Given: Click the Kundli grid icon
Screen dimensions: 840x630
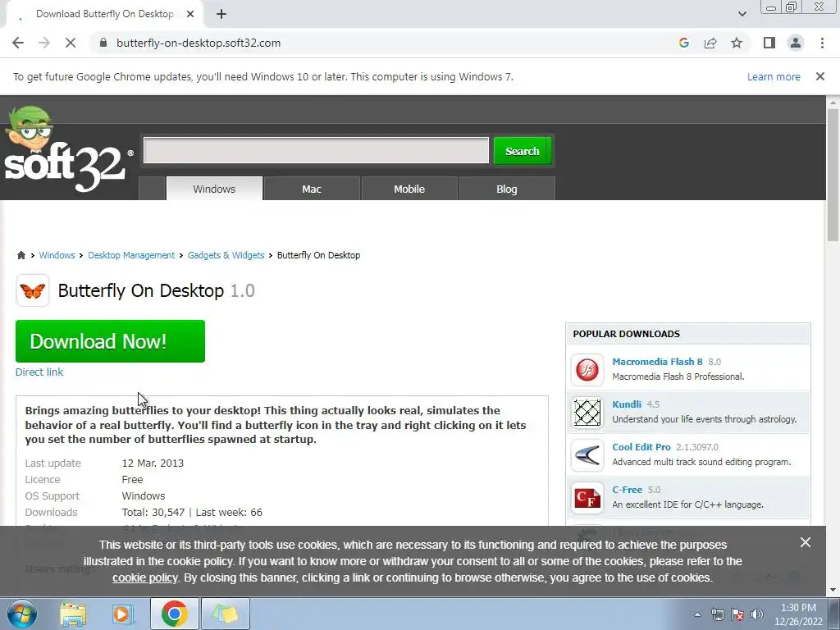Looking at the screenshot, I should pyautogui.click(x=587, y=413).
